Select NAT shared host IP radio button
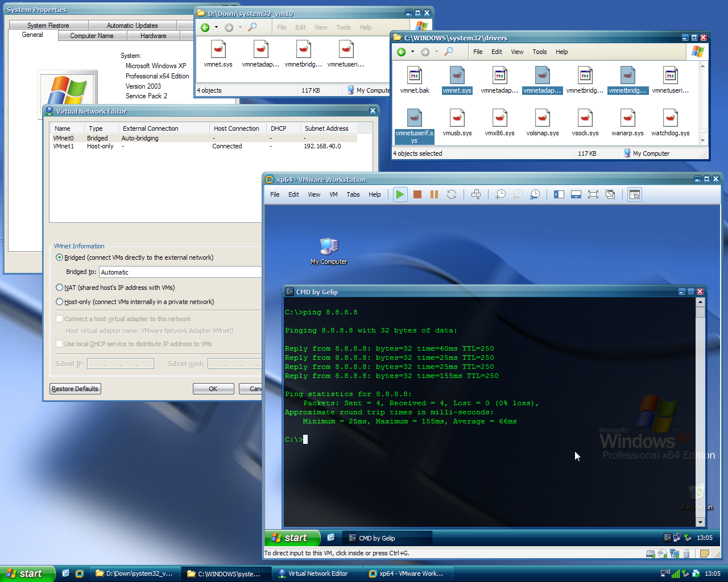Screen dimensions: 728x582 [59, 288]
